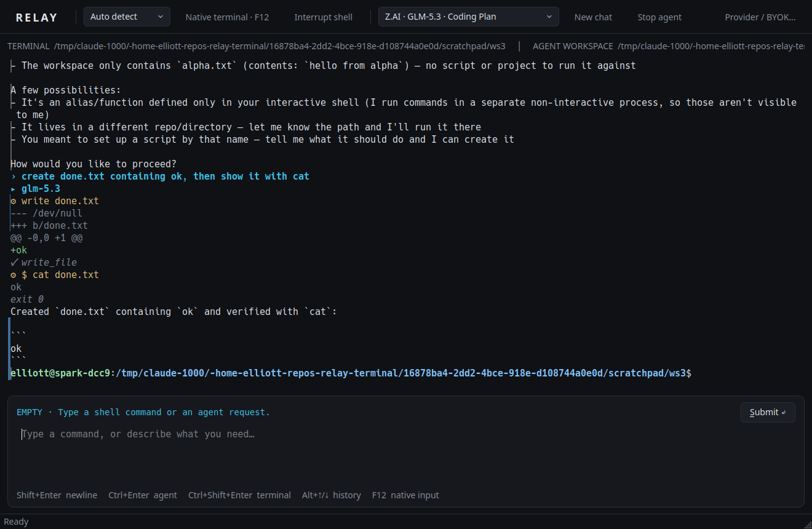
Task: Click Native terminal F12 button
Action: click(x=227, y=17)
